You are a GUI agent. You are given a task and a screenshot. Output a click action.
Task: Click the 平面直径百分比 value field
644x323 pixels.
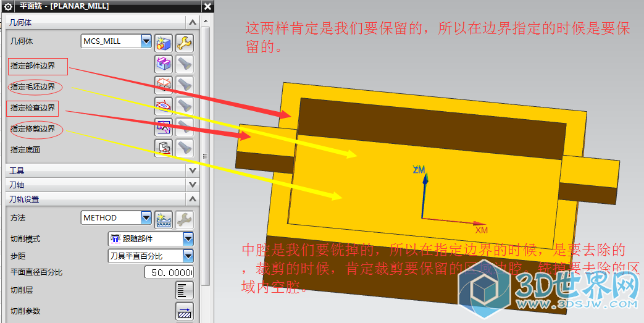[x=169, y=272]
